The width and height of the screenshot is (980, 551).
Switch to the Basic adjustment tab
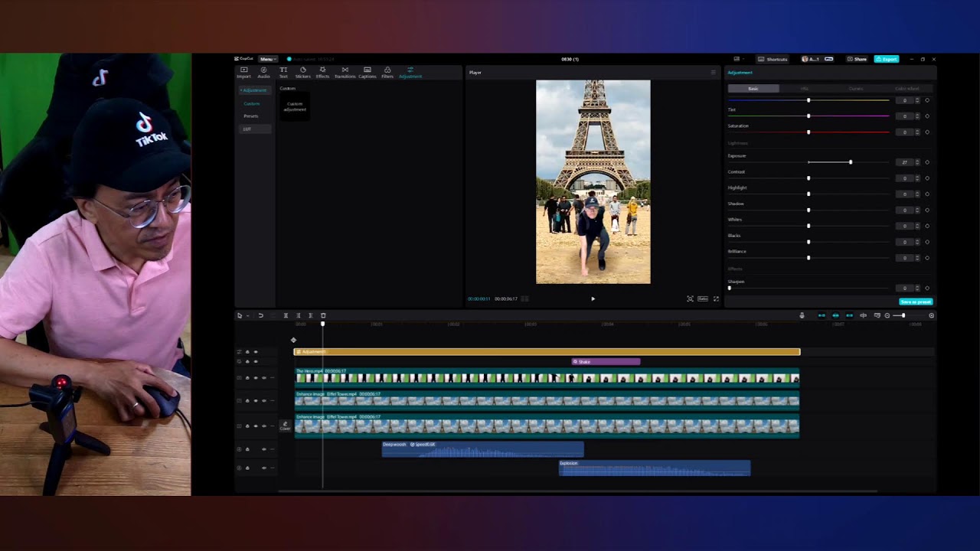pos(753,89)
